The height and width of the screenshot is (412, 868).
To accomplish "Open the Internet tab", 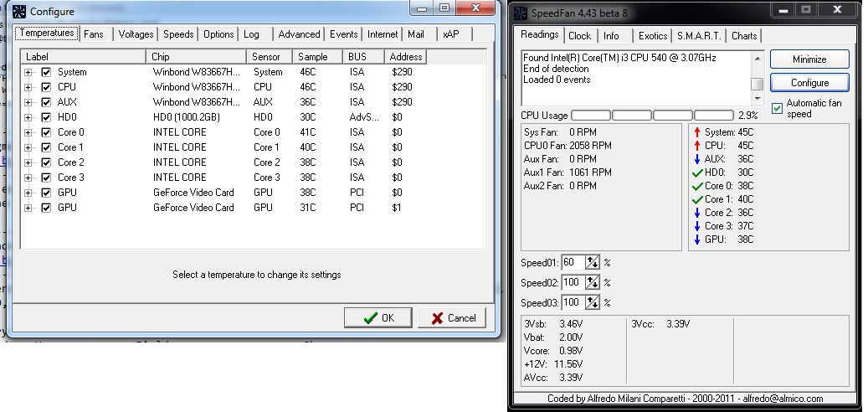I will pyautogui.click(x=383, y=34).
